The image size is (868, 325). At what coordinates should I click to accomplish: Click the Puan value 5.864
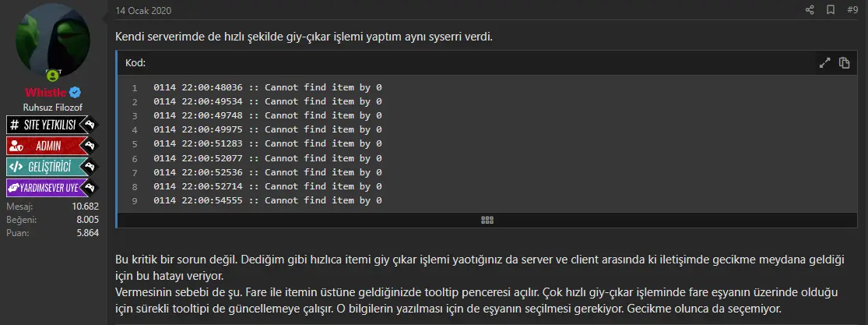click(87, 233)
